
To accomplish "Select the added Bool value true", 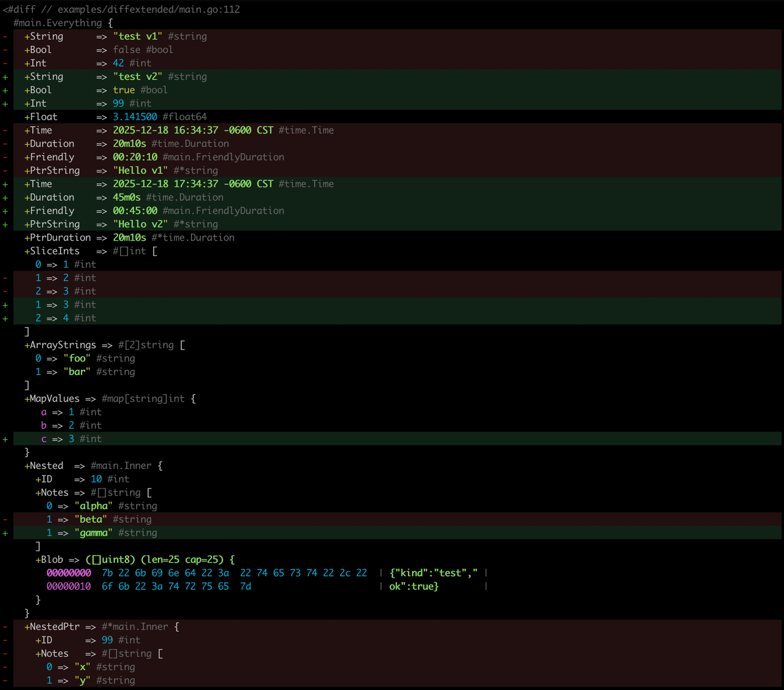I will click(124, 90).
